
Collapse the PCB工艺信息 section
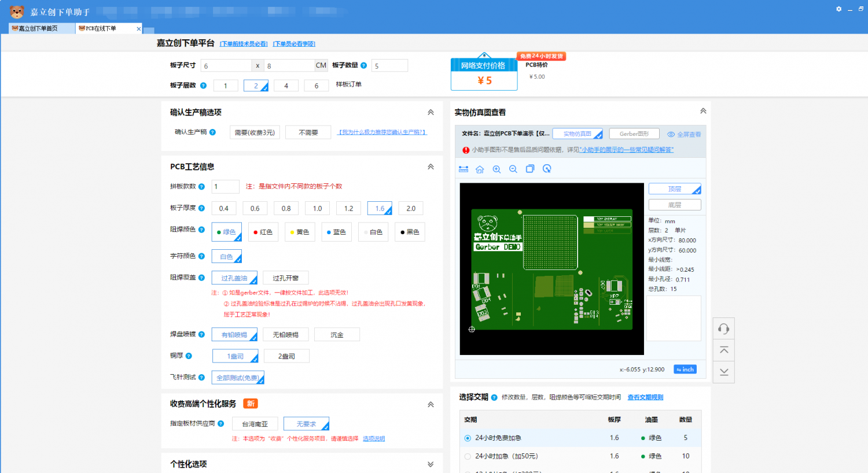431,167
